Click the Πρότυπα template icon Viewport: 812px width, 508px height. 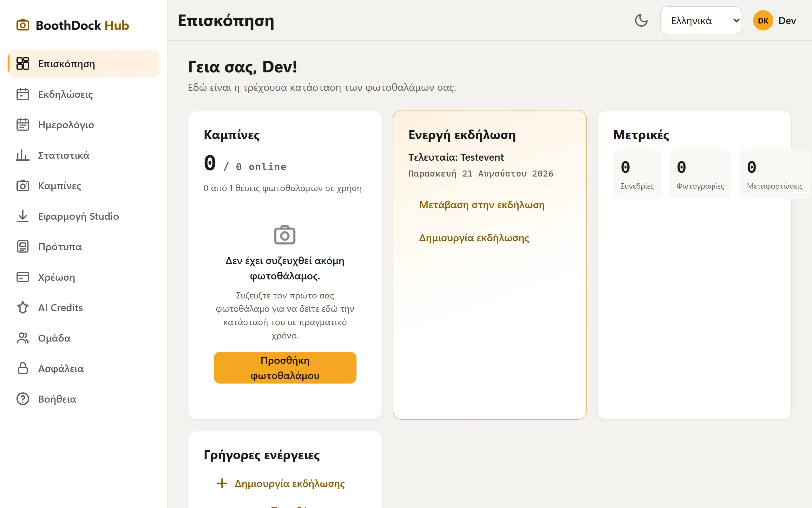click(x=23, y=247)
